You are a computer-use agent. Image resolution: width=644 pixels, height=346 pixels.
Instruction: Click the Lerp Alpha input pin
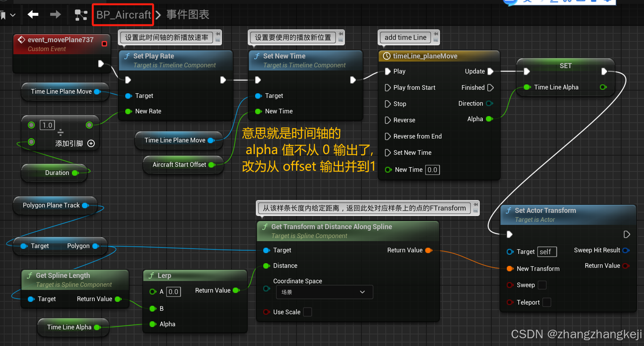pyautogui.click(x=153, y=324)
